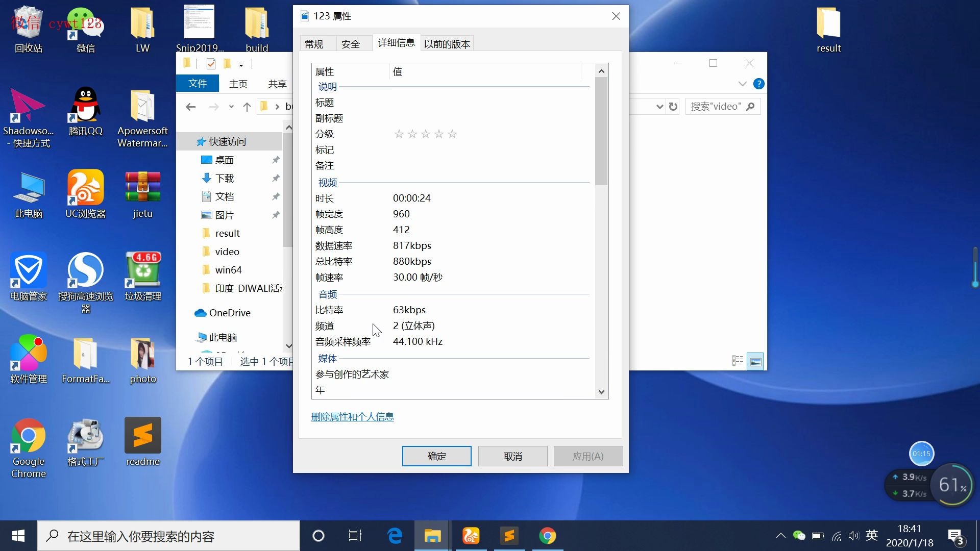The height and width of the screenshot is (551, 980).
Task: Switch to the 常规 tab in properties
Action: (314, 43)
